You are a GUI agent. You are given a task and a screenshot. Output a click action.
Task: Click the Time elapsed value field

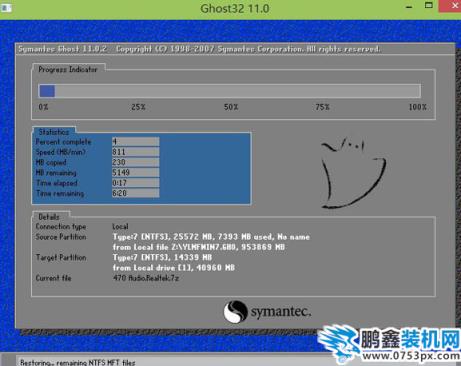136,183
